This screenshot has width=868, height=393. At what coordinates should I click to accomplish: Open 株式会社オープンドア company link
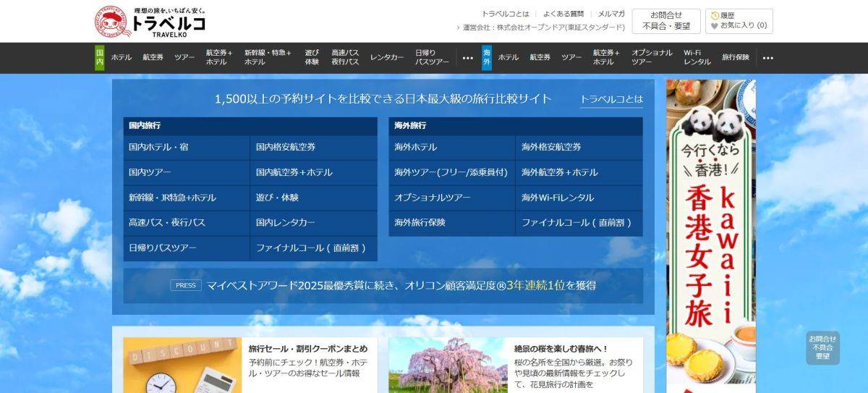(542, 28)
